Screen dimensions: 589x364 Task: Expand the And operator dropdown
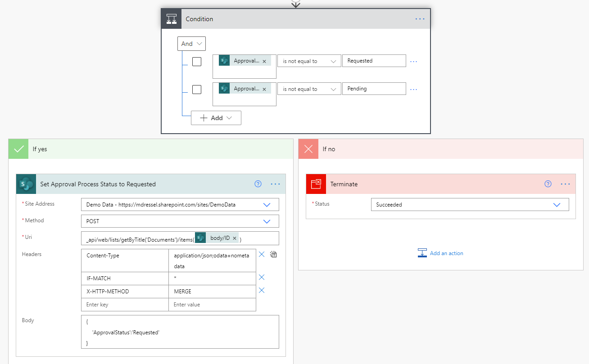coord(191,44)
